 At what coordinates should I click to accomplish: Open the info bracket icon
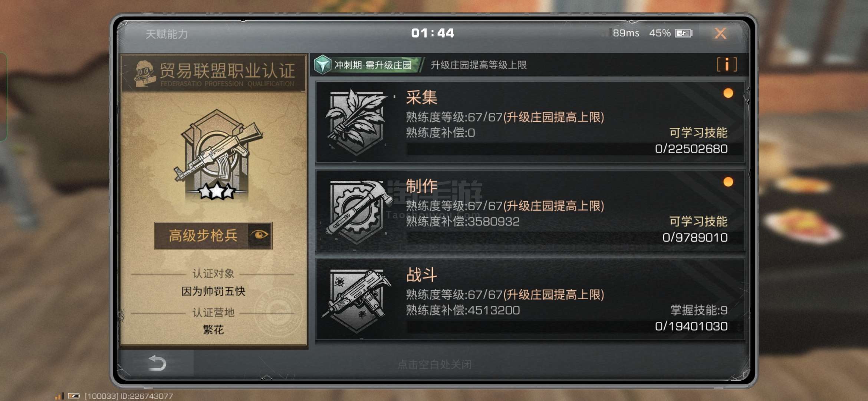pos(727,65)
